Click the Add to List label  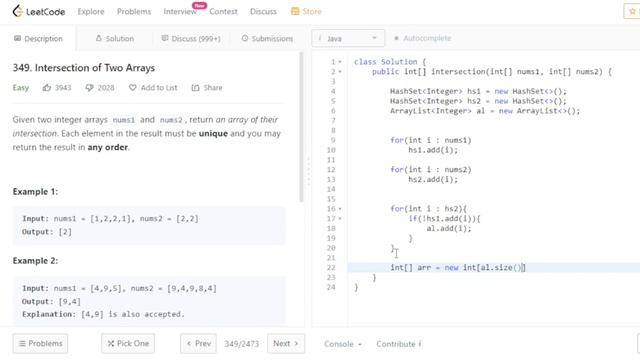(159, 87)
